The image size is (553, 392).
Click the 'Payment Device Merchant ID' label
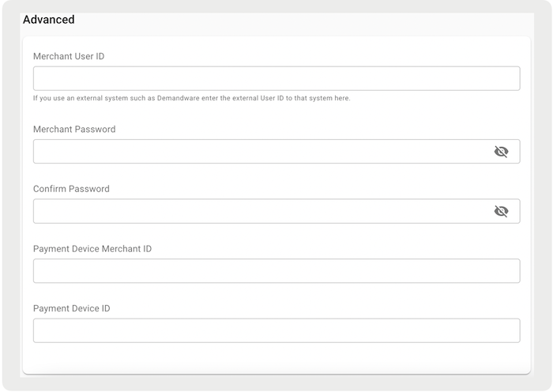92,249
